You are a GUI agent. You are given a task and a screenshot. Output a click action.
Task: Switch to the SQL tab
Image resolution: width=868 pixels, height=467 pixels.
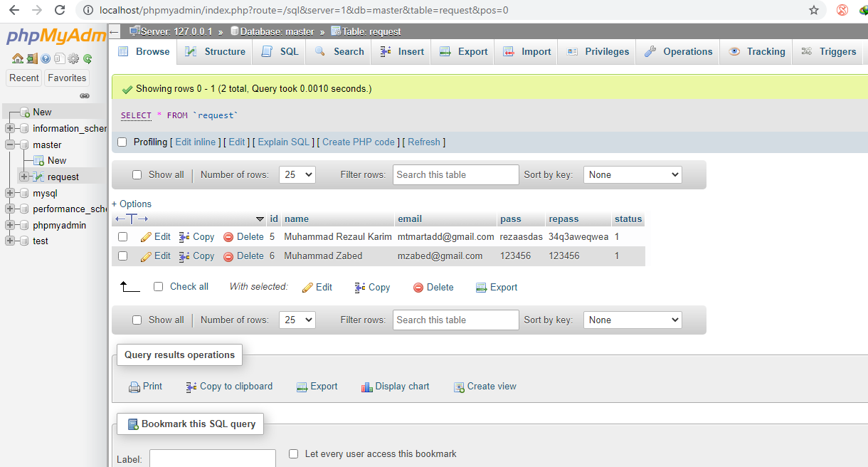(280, 51)
